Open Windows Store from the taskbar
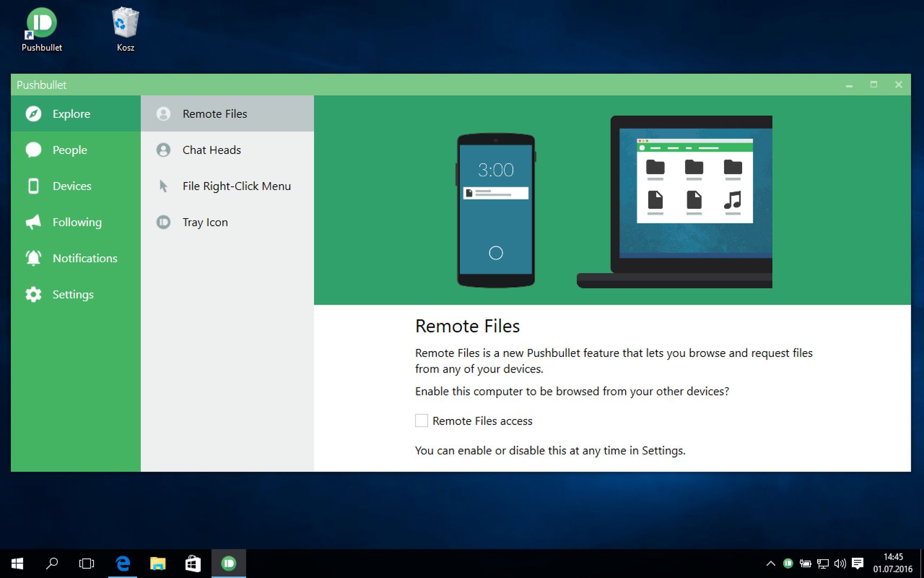 pyautogui.click(x=193, y=564)
